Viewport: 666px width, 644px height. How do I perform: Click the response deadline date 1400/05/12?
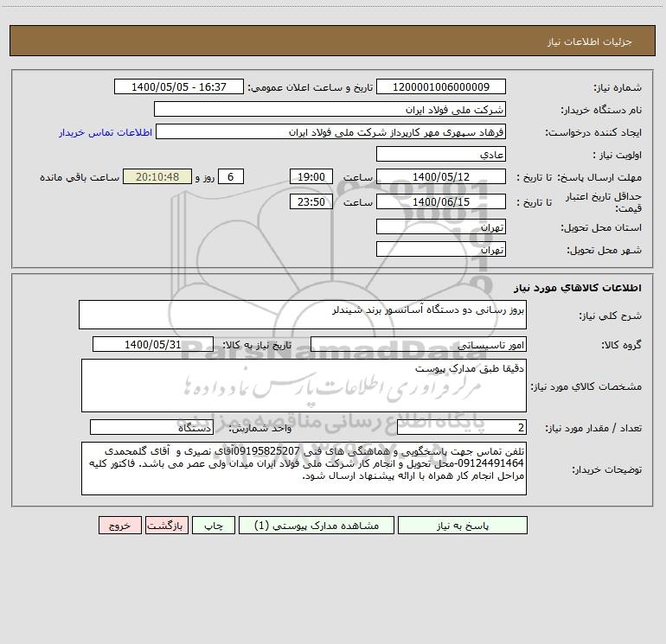(x=441, y=176)
